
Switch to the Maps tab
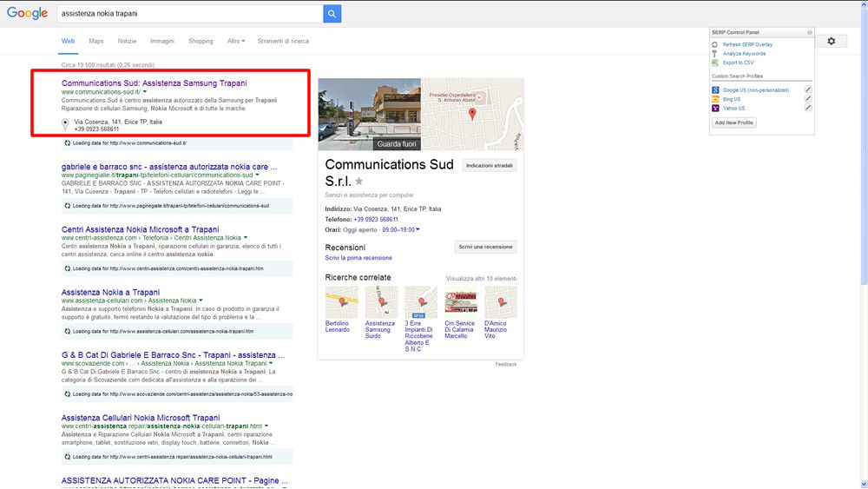[x=96, y=41]
